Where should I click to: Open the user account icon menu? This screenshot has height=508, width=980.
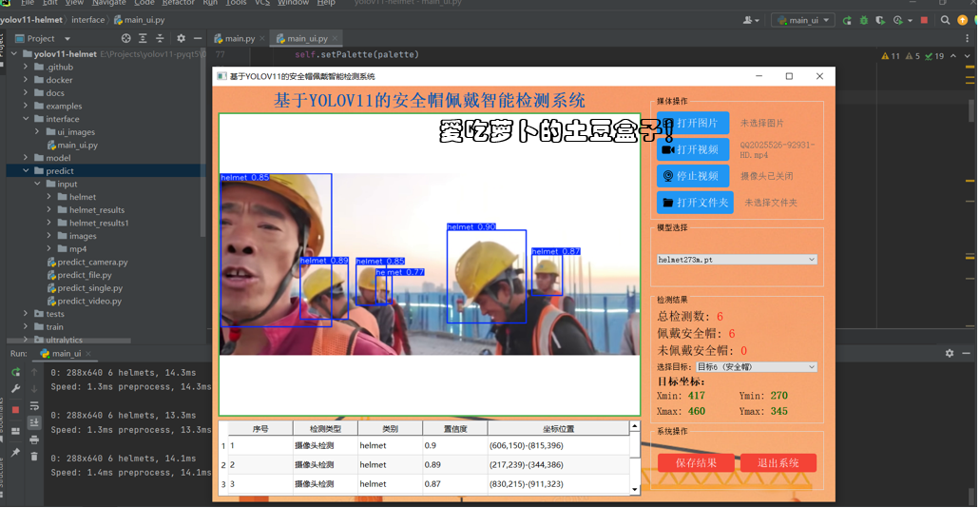[x=751, y=20]
